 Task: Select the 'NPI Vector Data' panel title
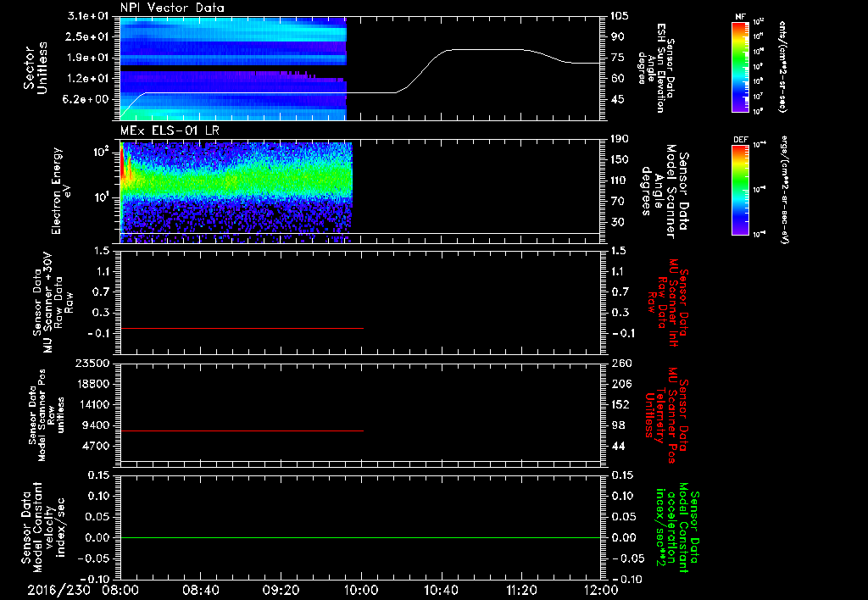172,8
